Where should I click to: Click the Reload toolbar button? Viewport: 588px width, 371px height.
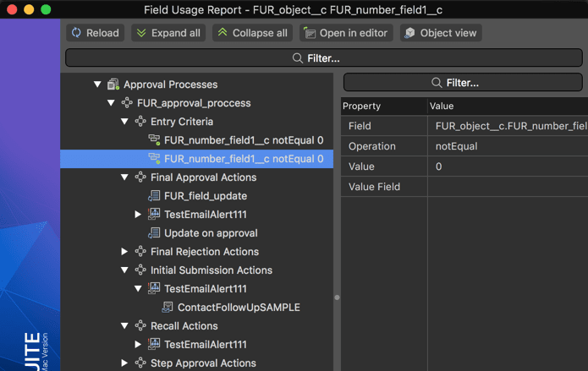tap(96, 33)
